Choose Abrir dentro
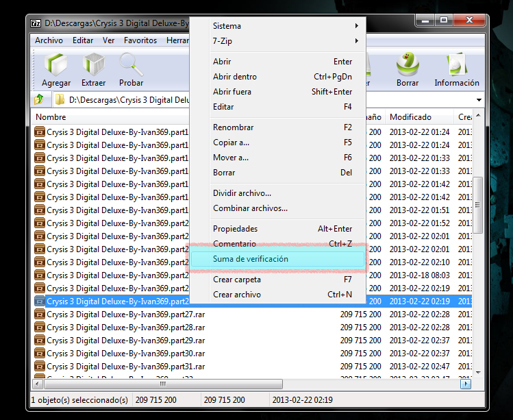 tap(277, 77)
